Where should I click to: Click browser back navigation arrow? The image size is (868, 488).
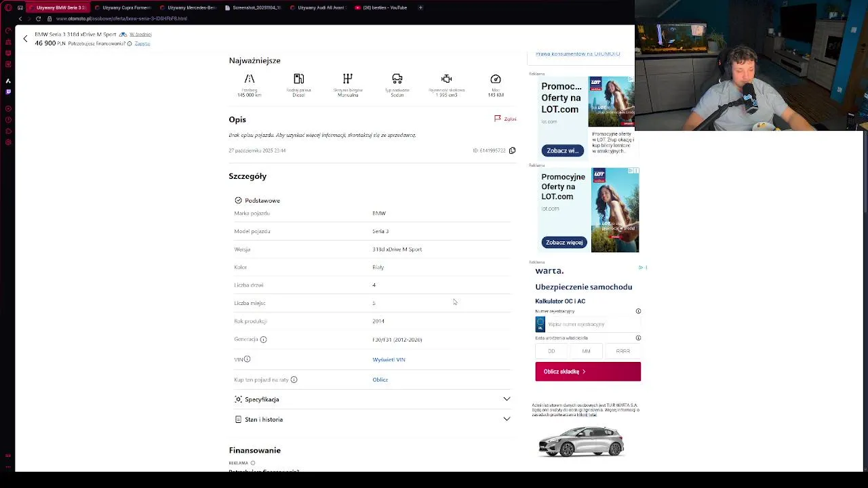pyautogui.click(x=20, y=18)
